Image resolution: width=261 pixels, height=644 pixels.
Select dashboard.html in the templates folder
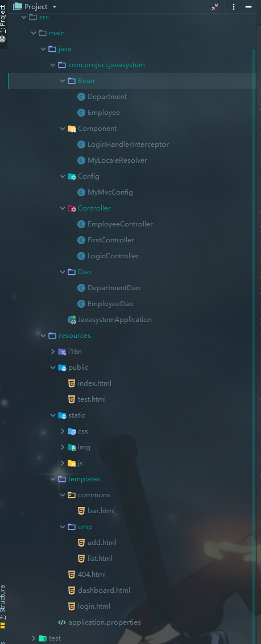[x=104, y=591]
